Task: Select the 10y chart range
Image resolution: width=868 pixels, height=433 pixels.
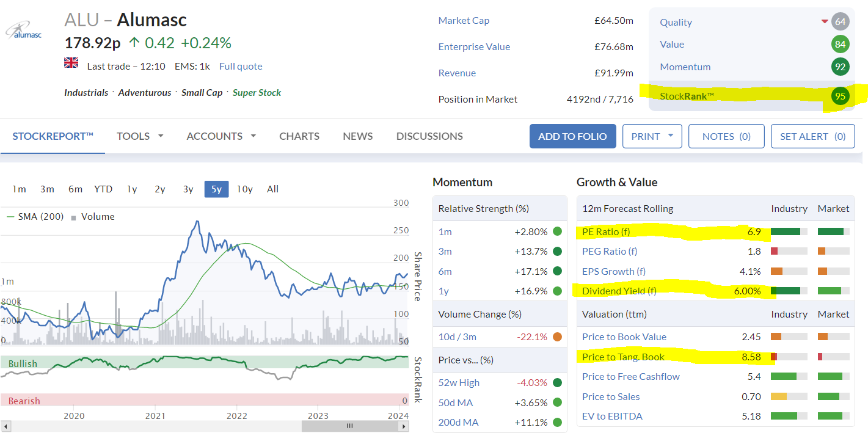Action: point(244,189)
